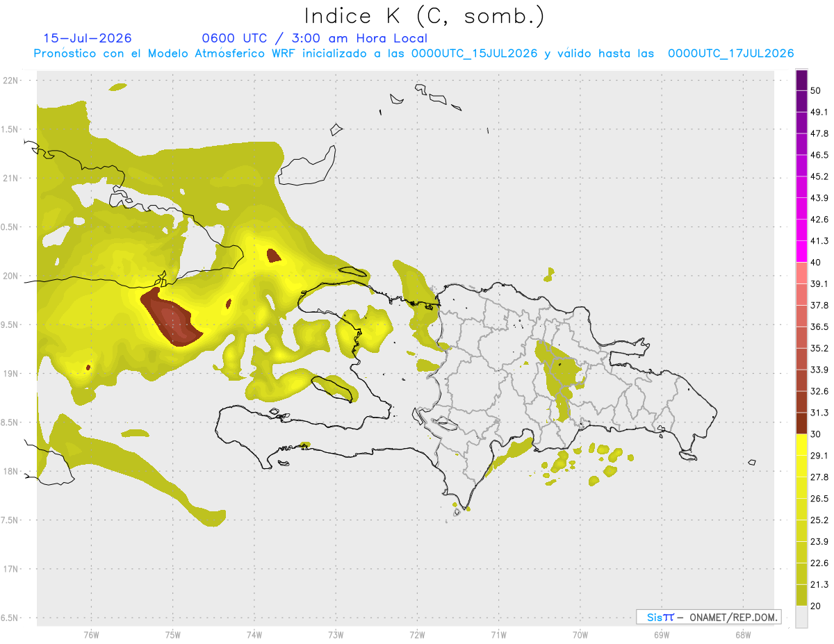Select the "21.3" color bar label

[819, 586]
